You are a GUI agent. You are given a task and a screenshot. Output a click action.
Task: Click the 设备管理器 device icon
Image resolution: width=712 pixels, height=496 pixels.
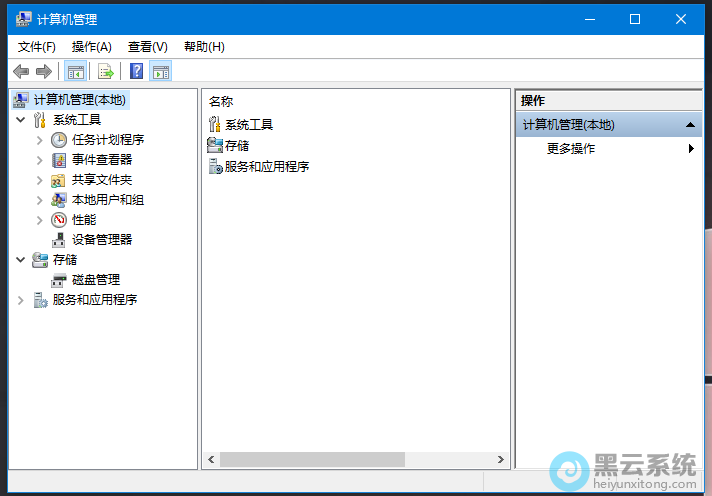pyautogui.click(x=59, y=240)
